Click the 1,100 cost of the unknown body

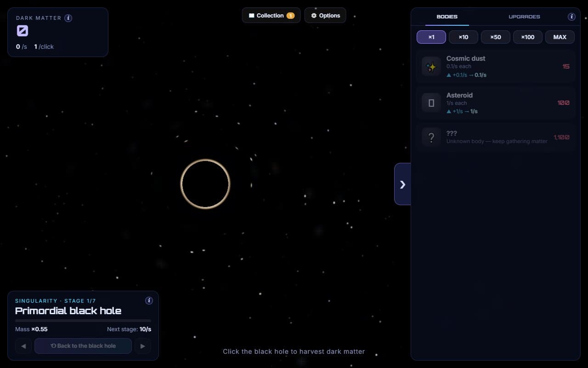(561, 137)
